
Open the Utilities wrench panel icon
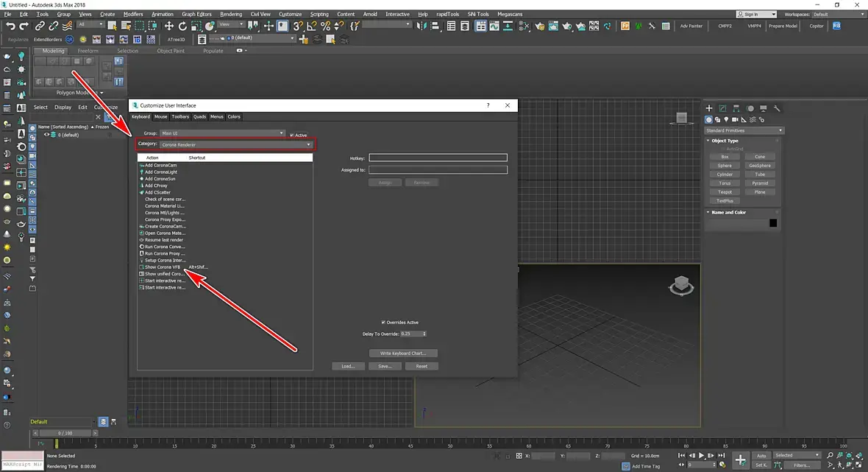(777, 108)
